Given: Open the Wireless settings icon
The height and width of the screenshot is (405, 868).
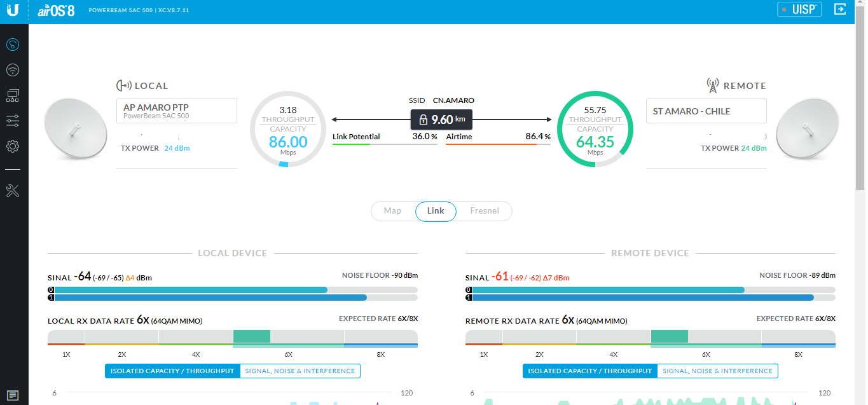Looking at the screenshot, I should click(x=13, y=70).
